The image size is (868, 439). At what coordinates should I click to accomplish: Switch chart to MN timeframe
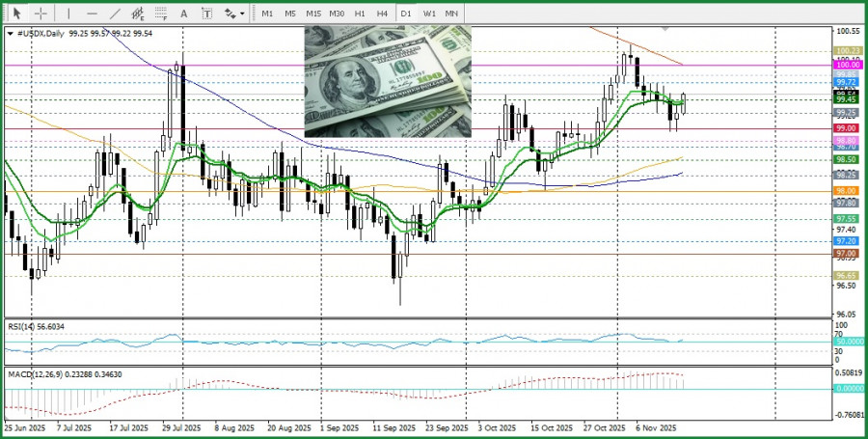click(451, 14)
